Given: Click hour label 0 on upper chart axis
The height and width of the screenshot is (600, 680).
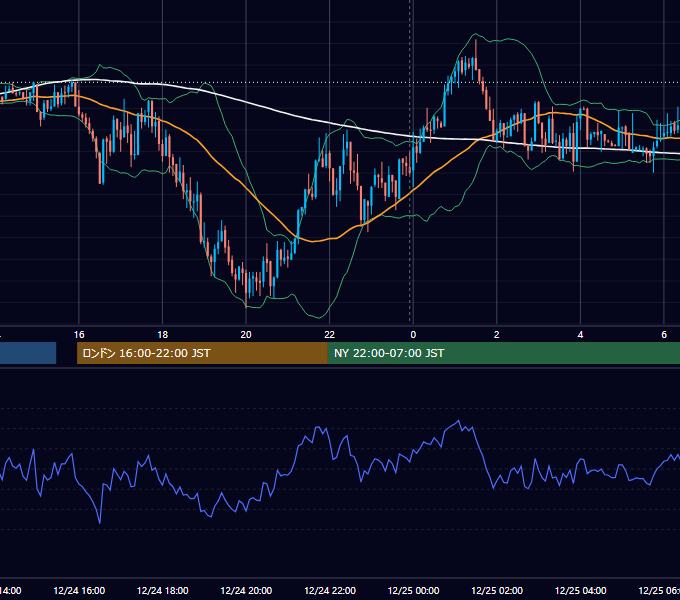Looking at the screenshot, I should coord(413,335).
